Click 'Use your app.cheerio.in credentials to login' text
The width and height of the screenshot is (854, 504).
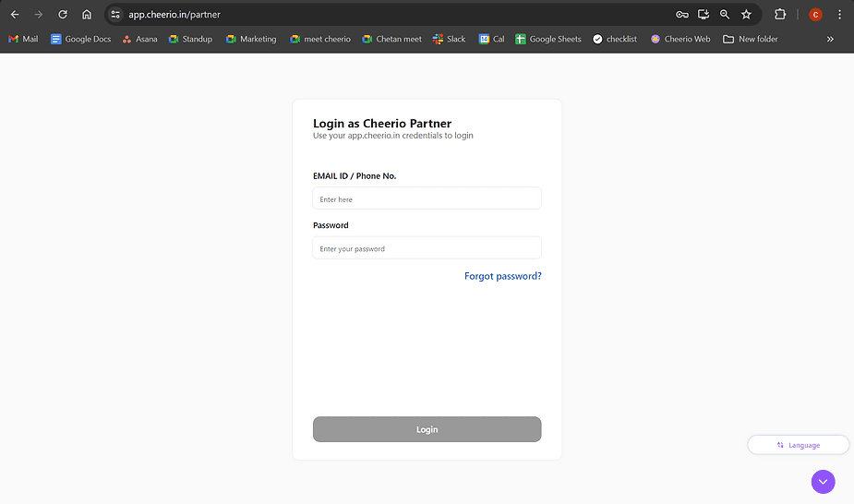[x=392, y=136]
